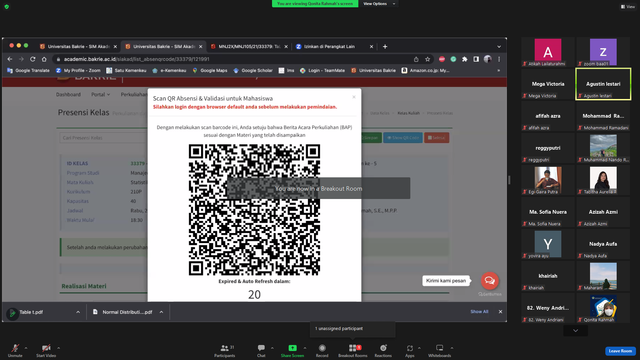Select Agustin lestari's highlighted tile
This screenshot has width=640, height=360.
[x=603, y=84]
